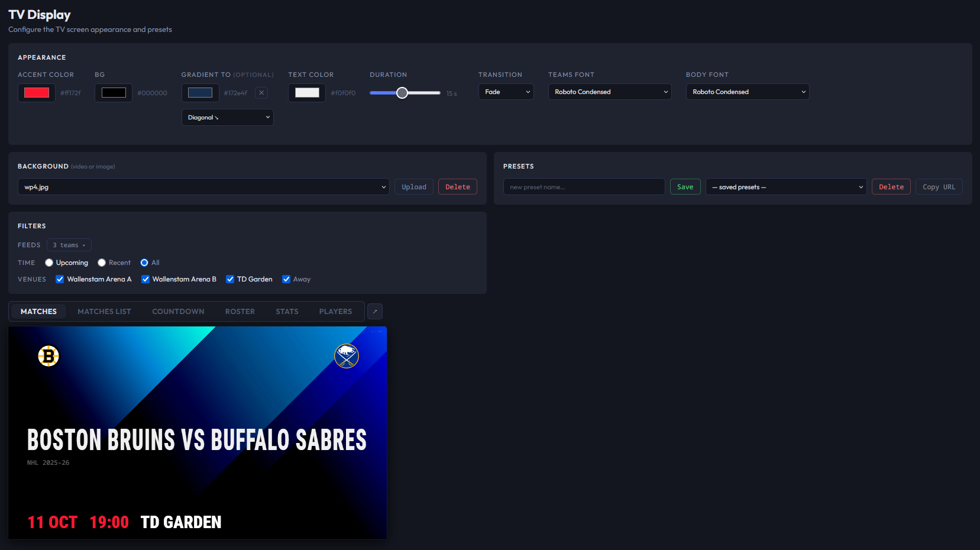
Task: Switch to the Roster tab
Action: [x=240, y=312]
